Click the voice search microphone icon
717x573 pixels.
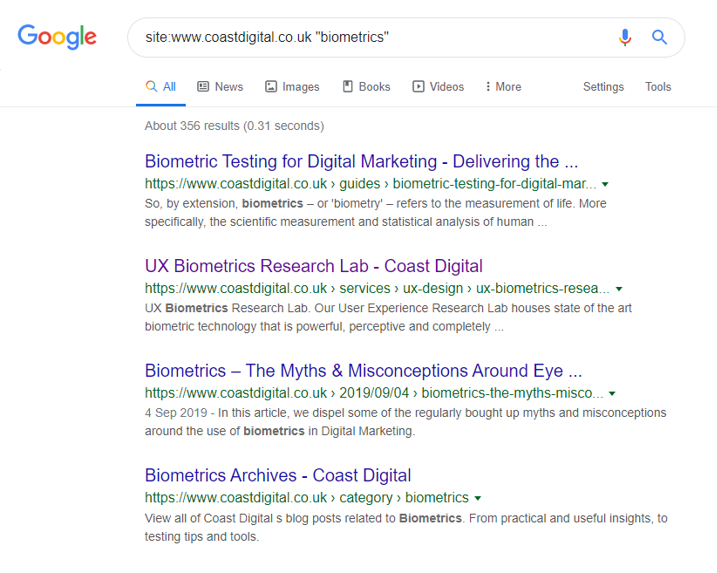point(625,37)
